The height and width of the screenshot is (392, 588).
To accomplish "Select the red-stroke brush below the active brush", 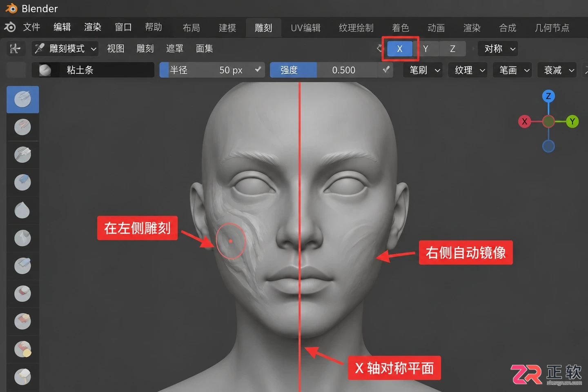I will (x=23, y=127).
